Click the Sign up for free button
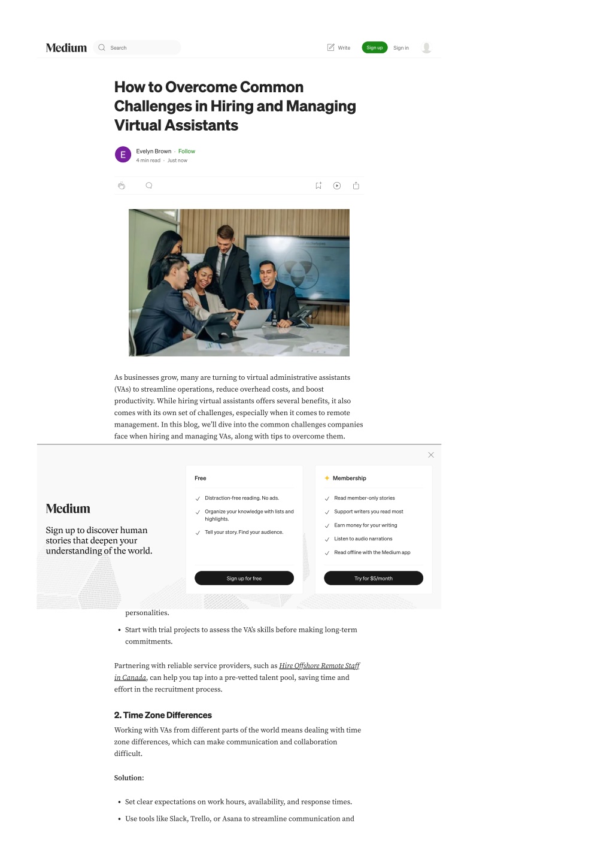 (244, 578)
